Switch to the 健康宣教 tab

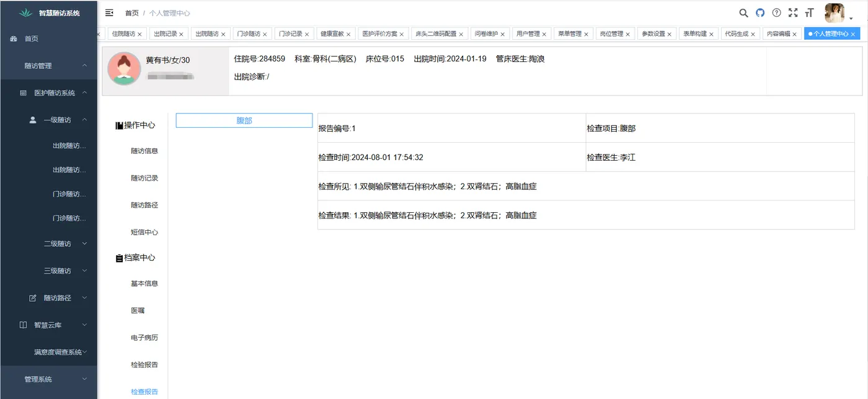(331, 34)
